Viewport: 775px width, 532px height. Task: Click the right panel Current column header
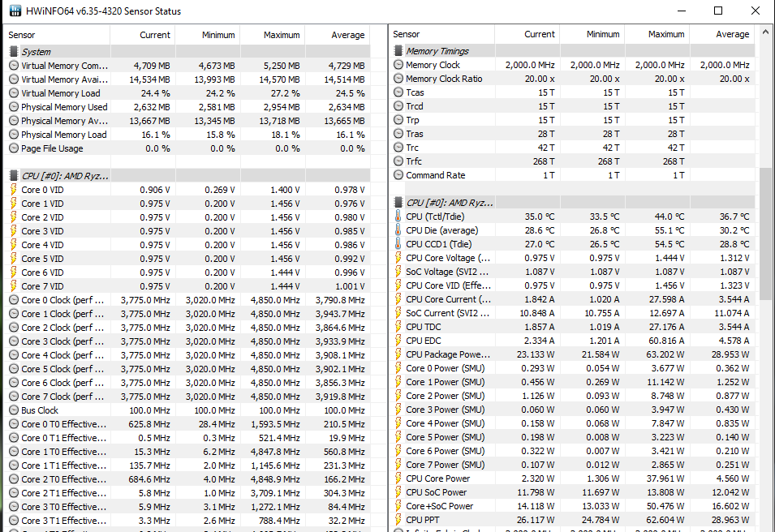click(527, 34)
